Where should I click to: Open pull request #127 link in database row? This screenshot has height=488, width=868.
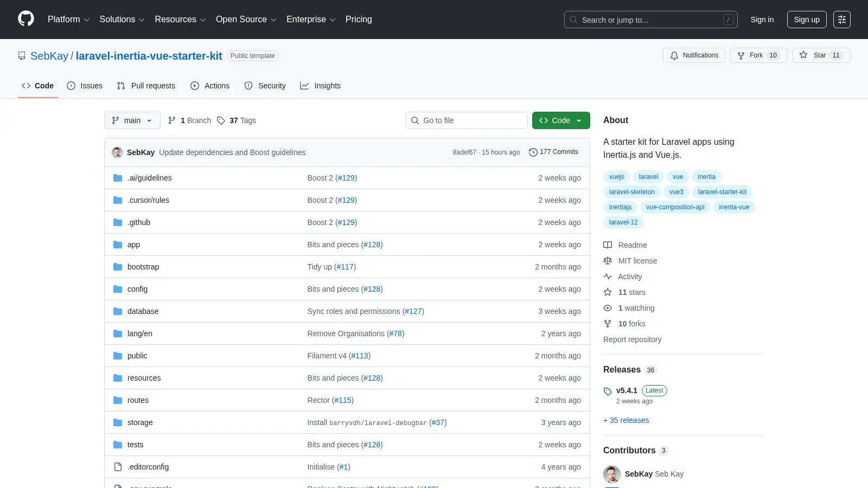(413, 311)
